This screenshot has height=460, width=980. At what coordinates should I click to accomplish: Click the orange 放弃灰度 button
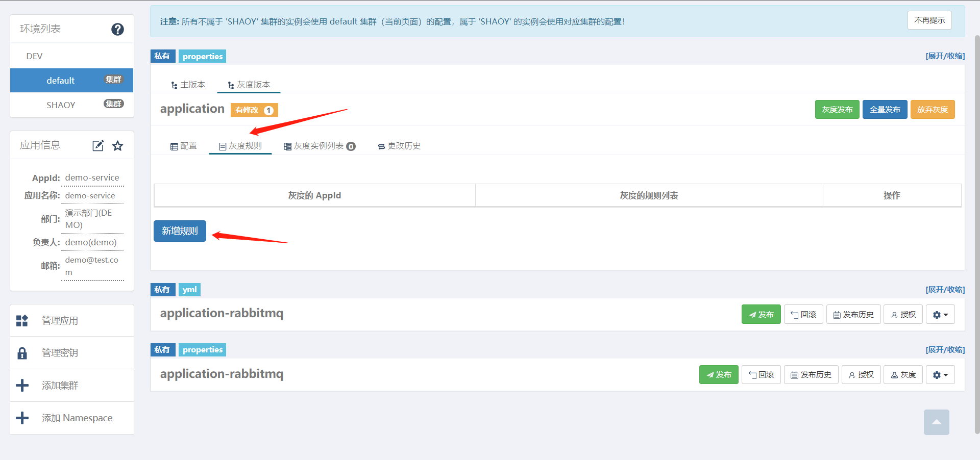pyautogui.click(x=932, y=110)
